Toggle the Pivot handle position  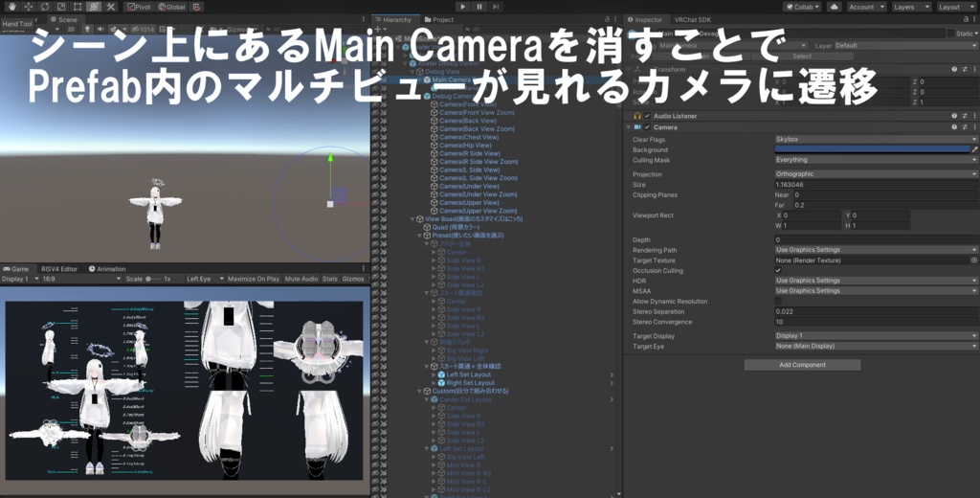coord(139,7)
